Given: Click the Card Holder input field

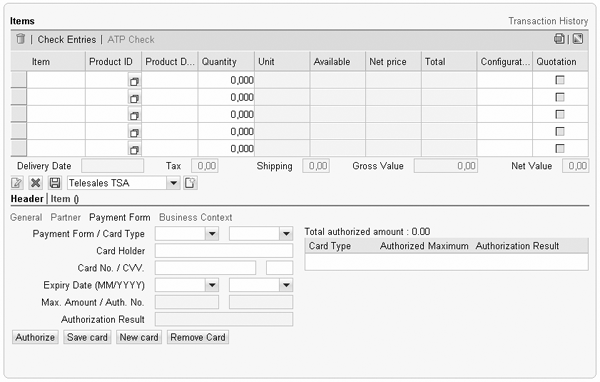Looking at the screenshot, I should coord(224,251).
